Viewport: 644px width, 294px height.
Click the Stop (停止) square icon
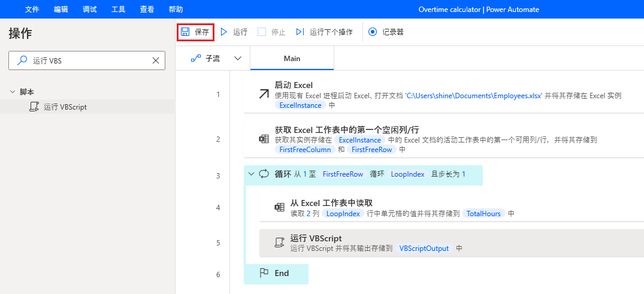coord(262,32)
